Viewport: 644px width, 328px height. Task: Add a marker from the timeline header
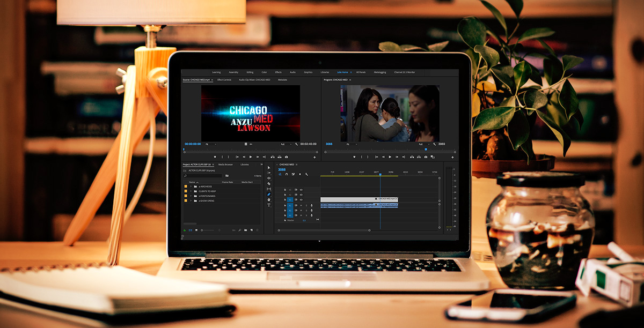click(299, 174)
